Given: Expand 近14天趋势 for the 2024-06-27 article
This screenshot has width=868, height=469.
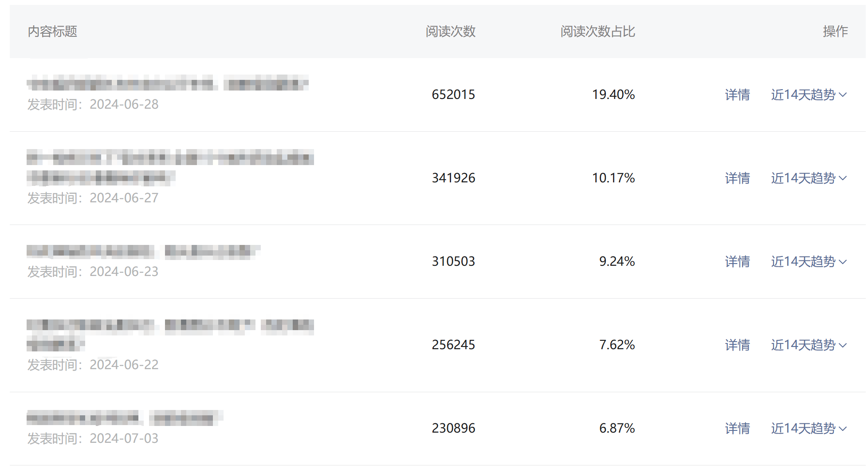Looking at the screenshot, I should click(x=809, y=178).
